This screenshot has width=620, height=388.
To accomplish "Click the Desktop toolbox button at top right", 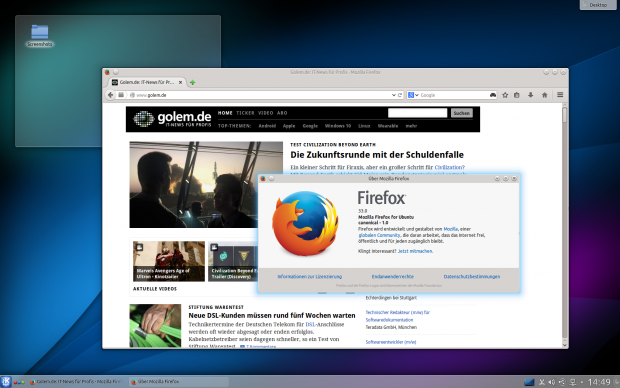I will 597,5.
